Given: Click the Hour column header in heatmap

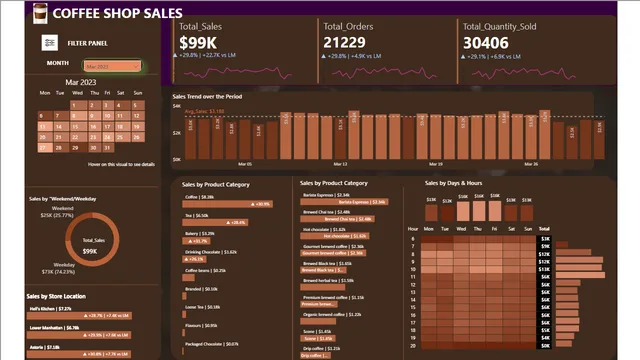Looking at the screenshot, I should tap(413, 229).
